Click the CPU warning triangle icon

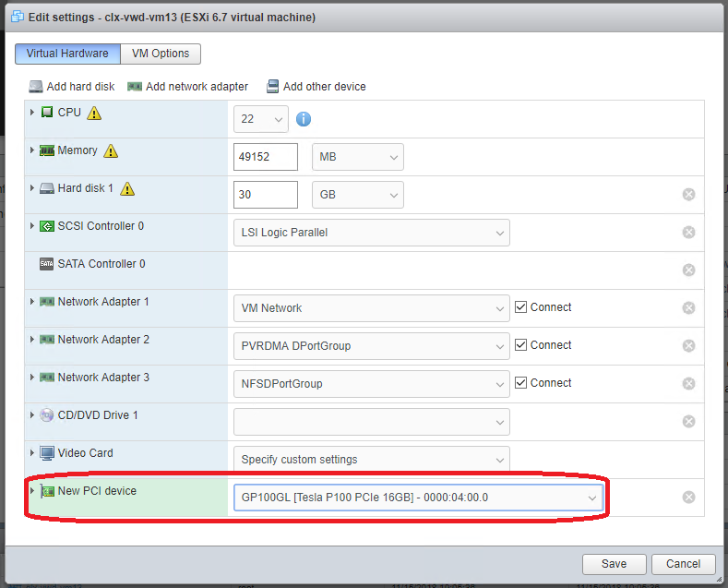pos(94,113)
